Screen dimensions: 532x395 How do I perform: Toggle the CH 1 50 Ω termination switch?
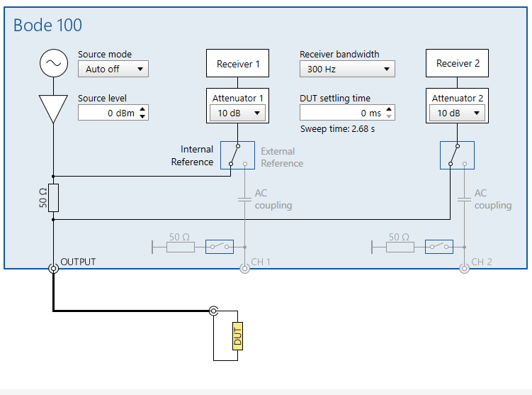[220, 247]
